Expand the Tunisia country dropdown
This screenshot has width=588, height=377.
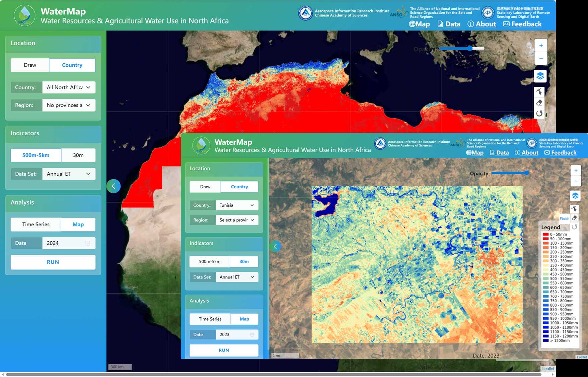[x=237, y=205]
